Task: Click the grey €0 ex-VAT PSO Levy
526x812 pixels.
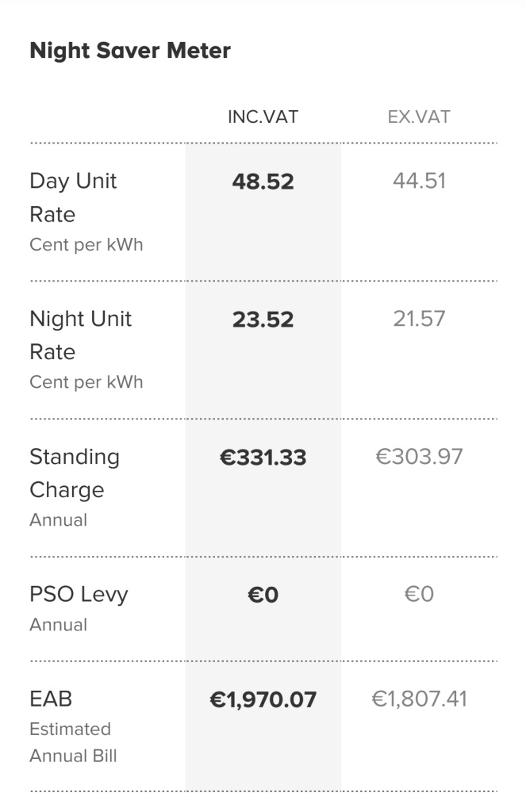Action: click(x=419, y=595)
